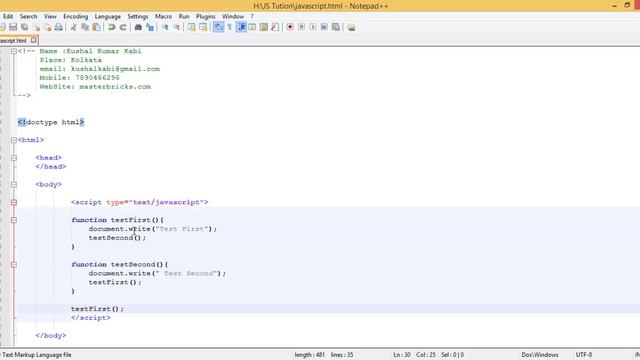This screenshot has width=640, height=360.
Task: Open the Search menu
Action: (x=28, y=16)
